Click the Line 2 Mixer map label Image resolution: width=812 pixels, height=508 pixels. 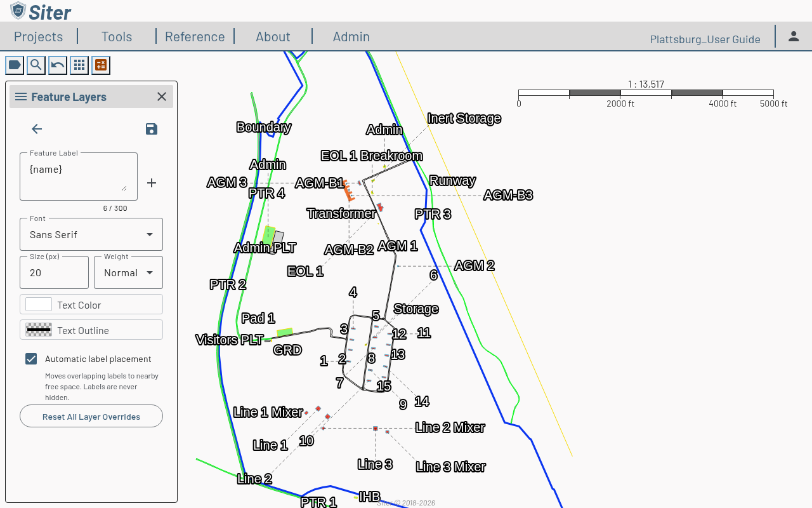click(450, 427)
